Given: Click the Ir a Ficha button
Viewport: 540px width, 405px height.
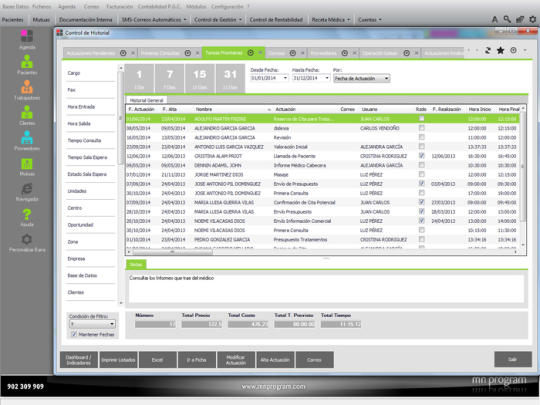Looking at the screenshot, I should coord(197,360).
